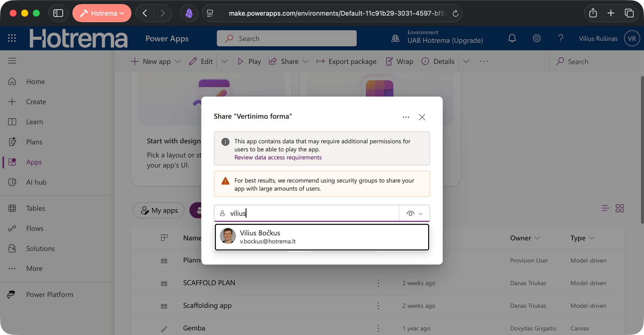Image resolution: width=644 pixels, height=335 pixels.
Task: Click the select-all column icon in table header
Action: 164,238
